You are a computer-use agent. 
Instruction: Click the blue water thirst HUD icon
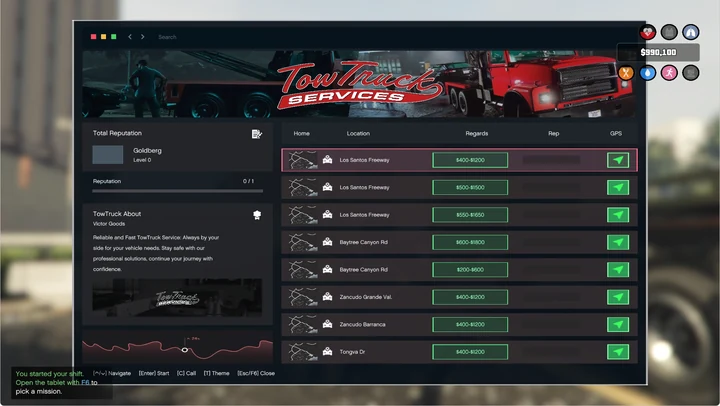click(x=647, y=73)
